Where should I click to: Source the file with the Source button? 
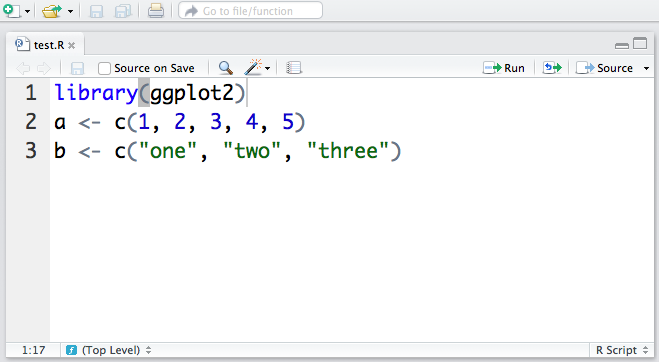tap(604, 68)
